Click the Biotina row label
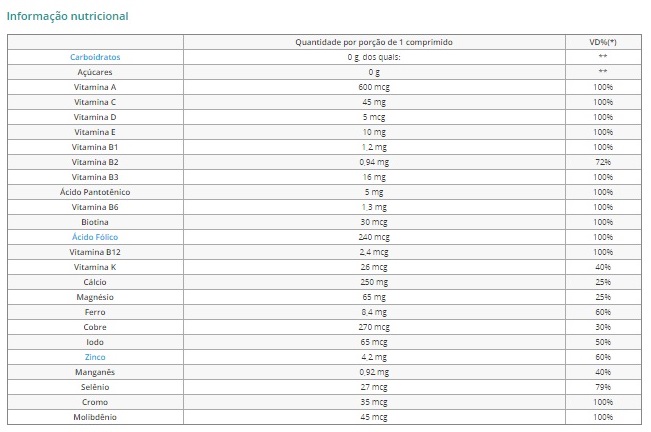Screen dimensions: 651x432 [x=95, y=221]
